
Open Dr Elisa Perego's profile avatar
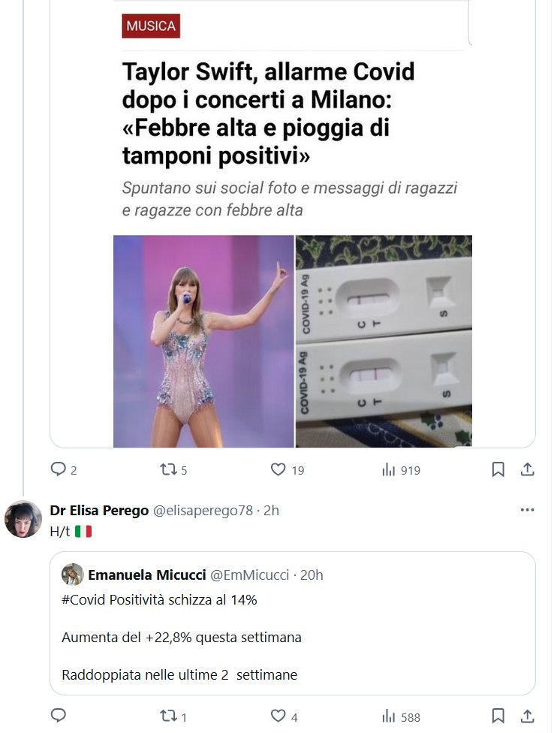click(x=23, y=519)
